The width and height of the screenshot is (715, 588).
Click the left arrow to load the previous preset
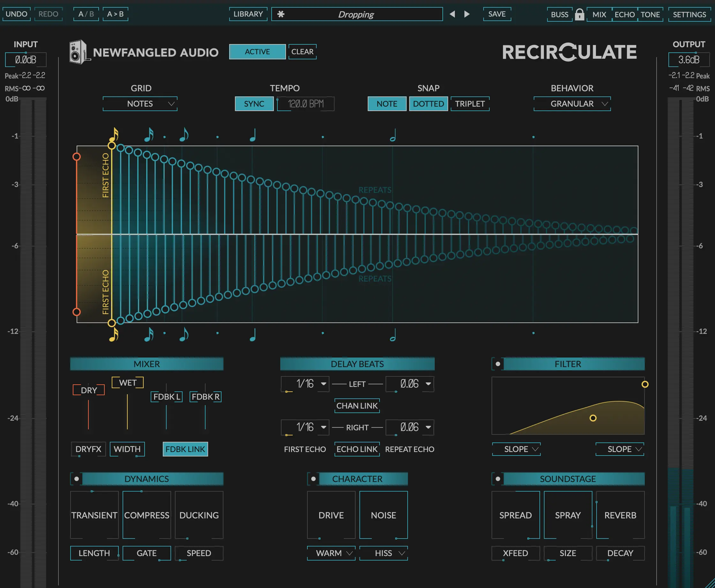[x=453, y=14]
